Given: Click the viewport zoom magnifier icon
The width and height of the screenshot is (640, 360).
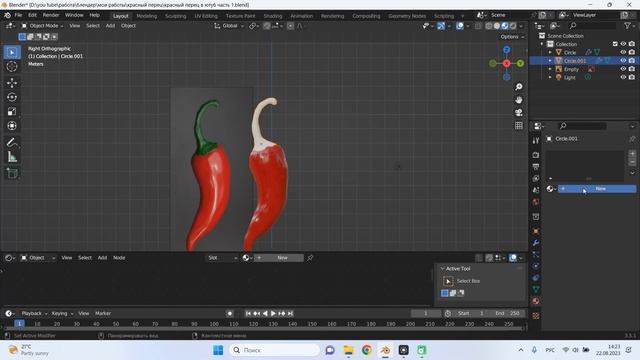Looking at the screenshot, I should [519, 87].
